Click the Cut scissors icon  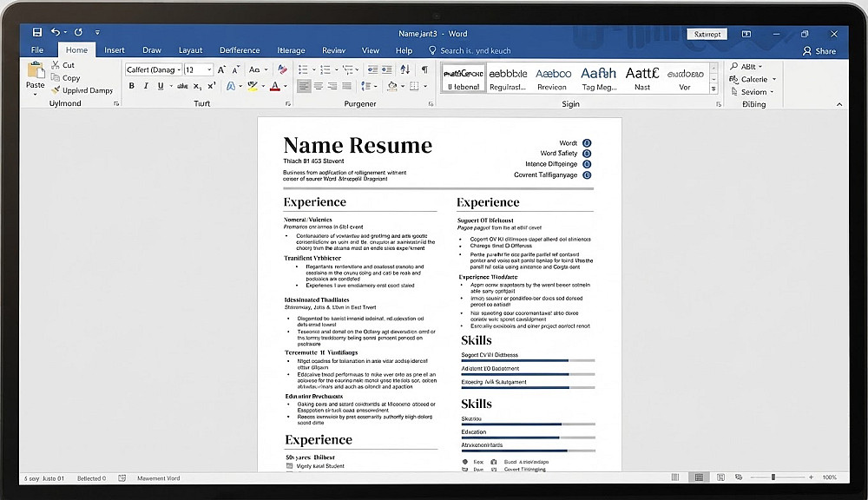[x=56, y=65]
